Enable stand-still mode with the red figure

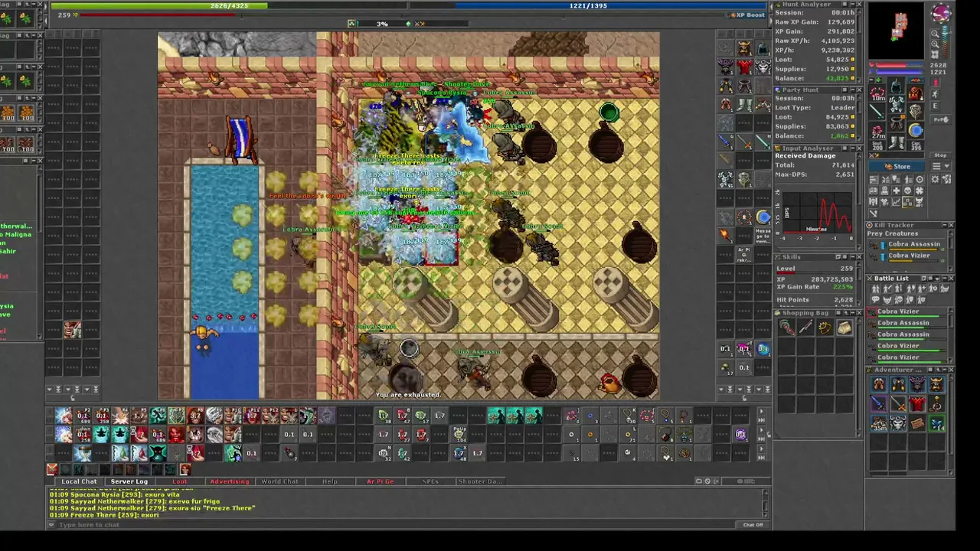935,80
